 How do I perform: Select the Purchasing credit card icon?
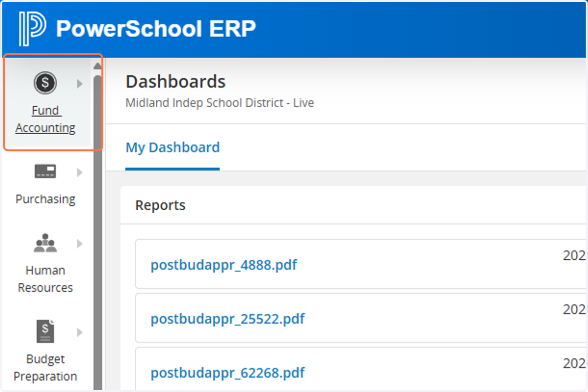click(x=45, y=171)
